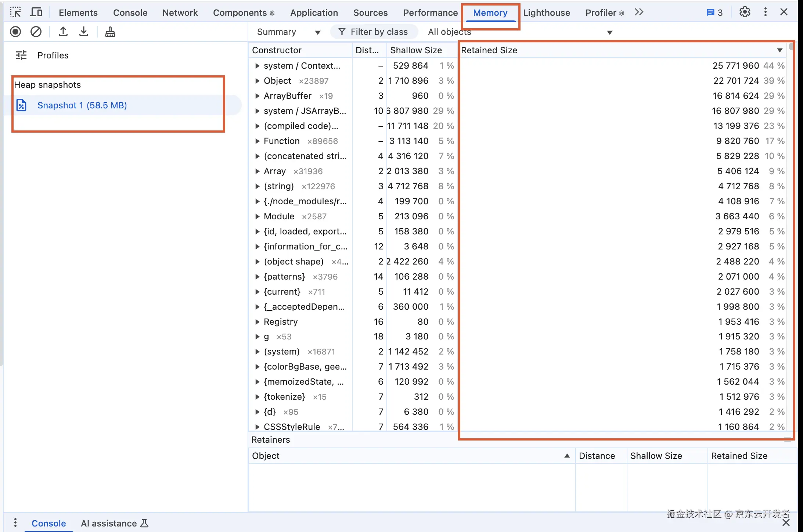
Task: Open the customize DevTools three-dot menu
Action: tap(766, 12)
